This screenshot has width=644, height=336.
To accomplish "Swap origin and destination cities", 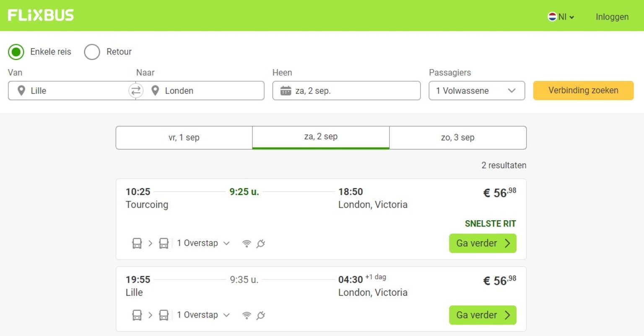I will [x=136, y=91].
